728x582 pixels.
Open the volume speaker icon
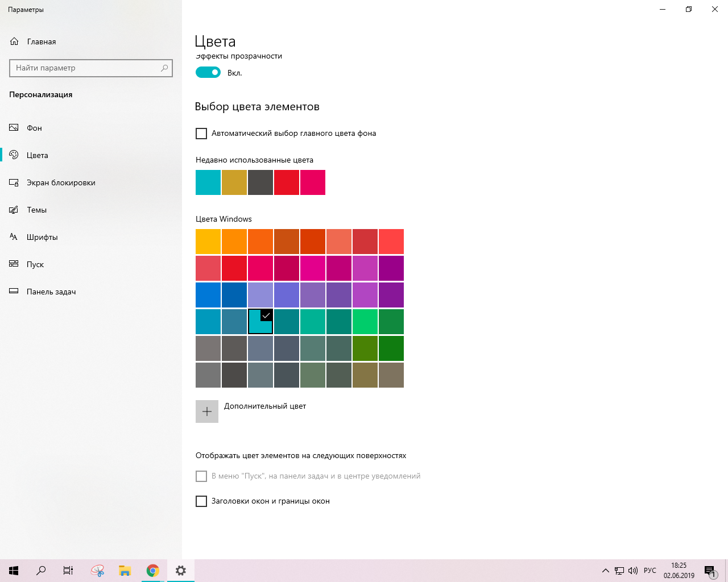(633, 571)
